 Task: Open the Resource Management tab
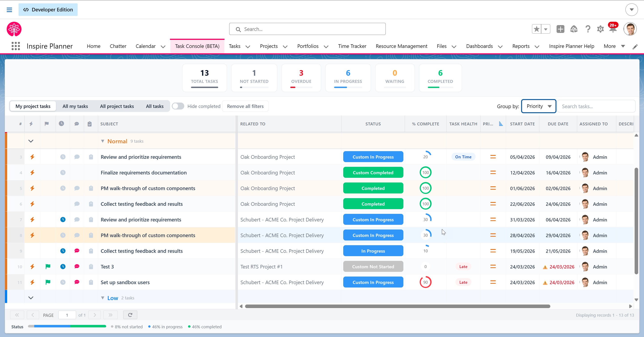(402, 46)
